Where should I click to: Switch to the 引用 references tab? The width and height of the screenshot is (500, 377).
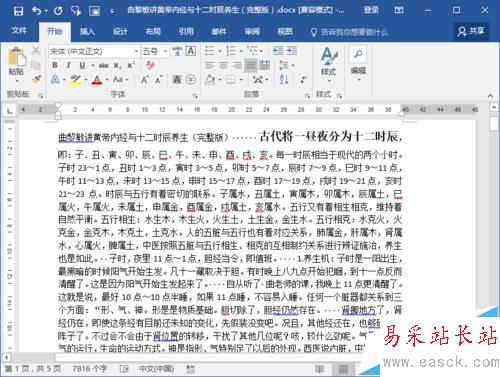(x=186, y=31)
